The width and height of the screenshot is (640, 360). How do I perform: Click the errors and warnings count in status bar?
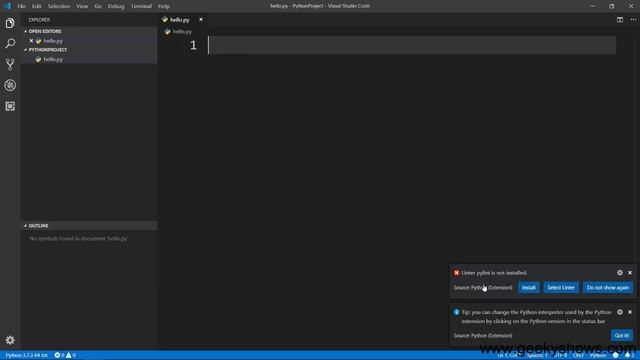coord(65,355)
